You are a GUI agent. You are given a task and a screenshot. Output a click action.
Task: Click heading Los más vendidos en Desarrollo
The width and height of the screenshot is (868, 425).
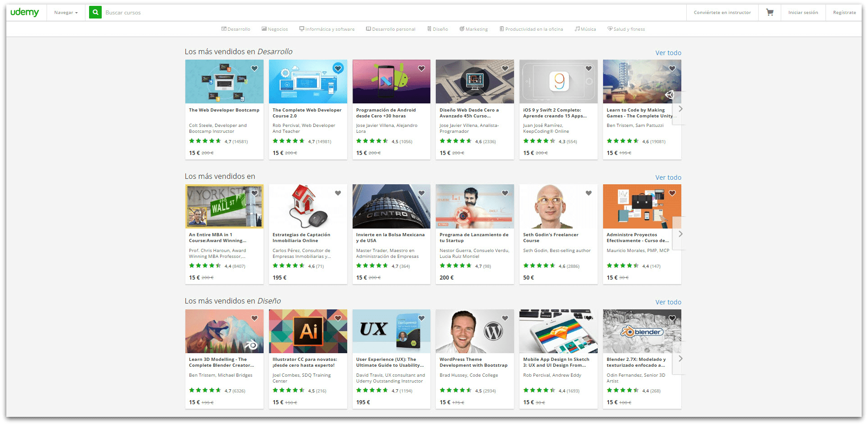[238, 51]
